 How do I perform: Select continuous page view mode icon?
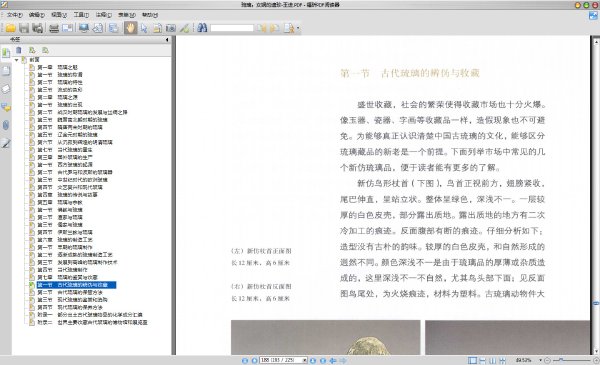coord(482,360)
